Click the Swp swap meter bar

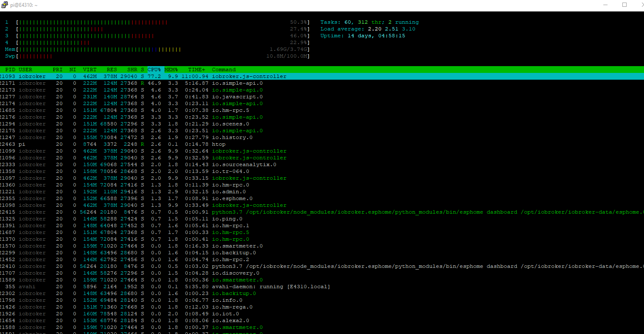[x=163, y=56]
